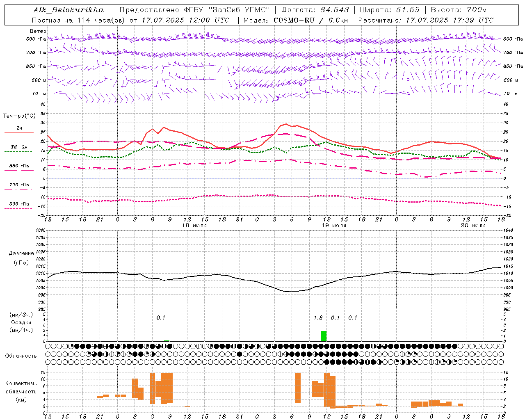Select the 'Широта: 51.59' header value

click(x=390, y=10)
